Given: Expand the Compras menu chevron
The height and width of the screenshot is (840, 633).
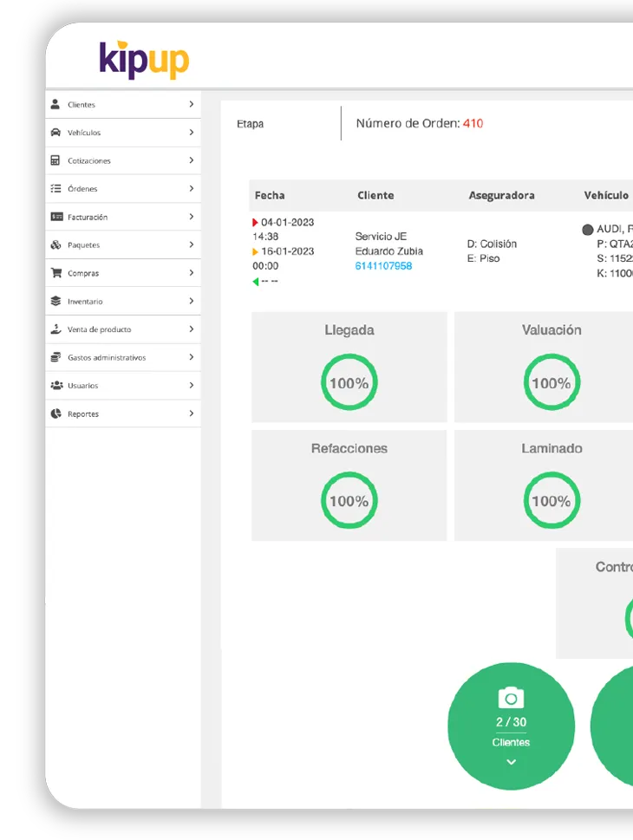Looking at the screenshot, I should click(192, 273).
